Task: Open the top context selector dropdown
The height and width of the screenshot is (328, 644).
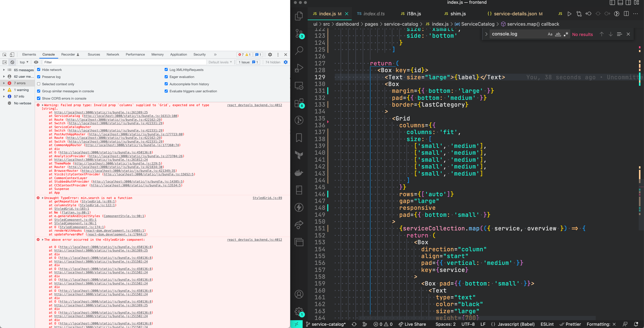Action: 24,62
